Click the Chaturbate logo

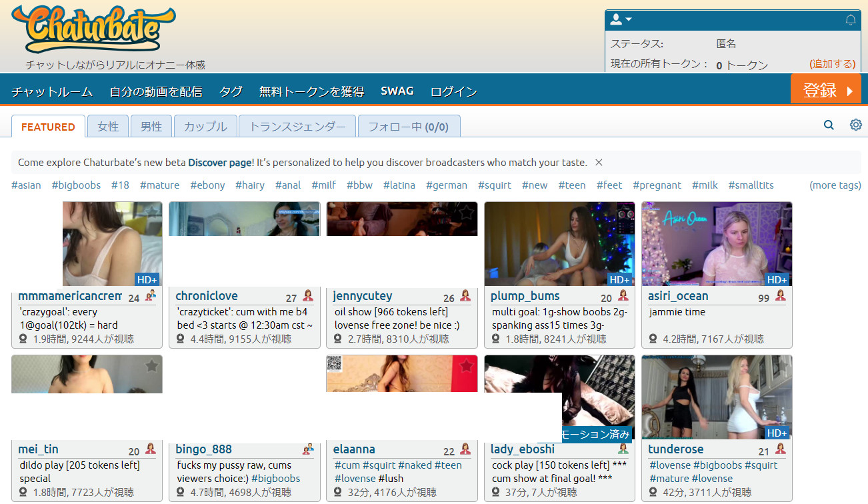point(93,29)
